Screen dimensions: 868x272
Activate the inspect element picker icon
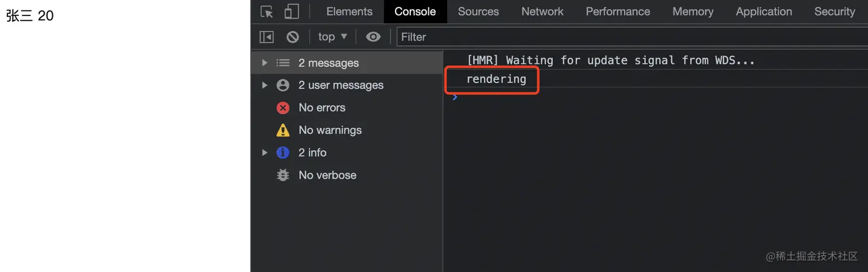point(267,12)
